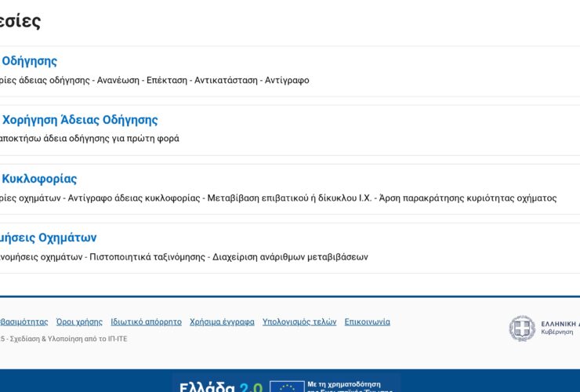Image resolution: width=580 pixels, height=392 pixels.
Task: Open 'Υπολογισμός τελών' footer link
Action: point(299,322)
